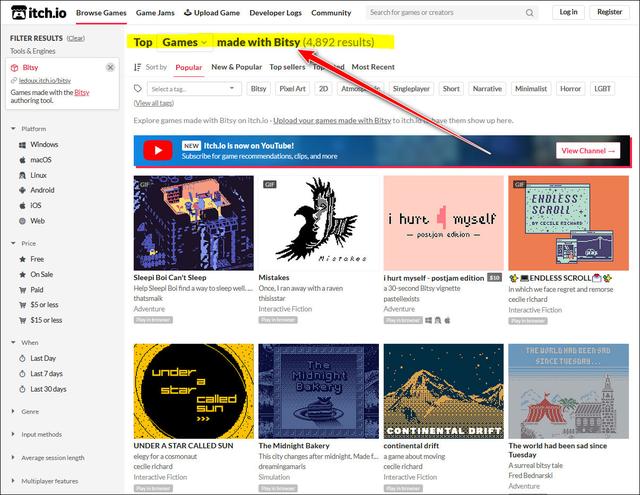640x495 pixels.
Task: Select the Narrative tag
Action: [487, 89]
